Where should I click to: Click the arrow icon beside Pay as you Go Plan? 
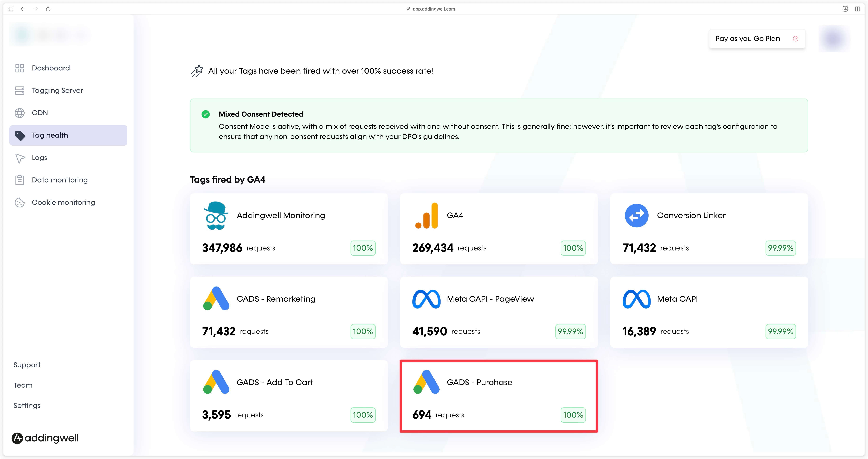(x=796, y=39)
